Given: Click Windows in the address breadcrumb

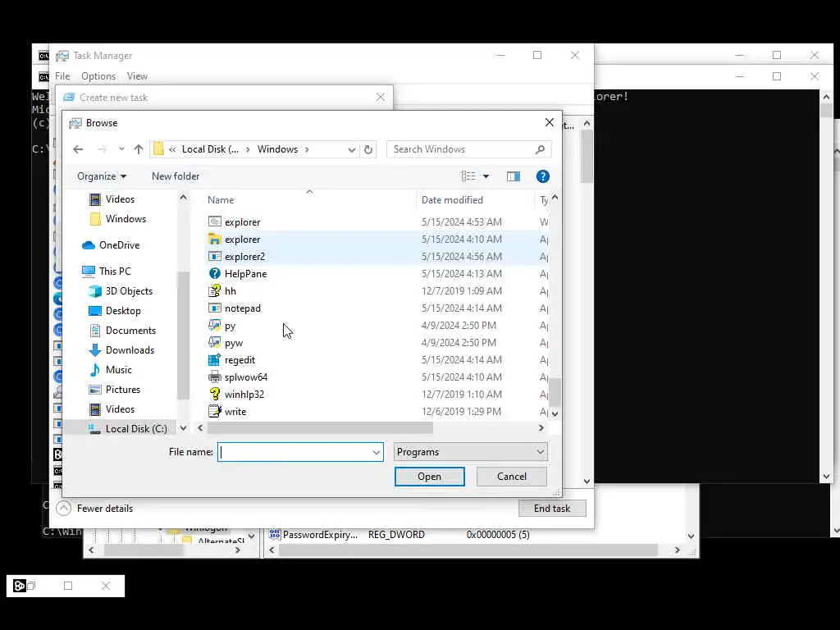Looking at the screenshot, I should click(x=277, y=149).
